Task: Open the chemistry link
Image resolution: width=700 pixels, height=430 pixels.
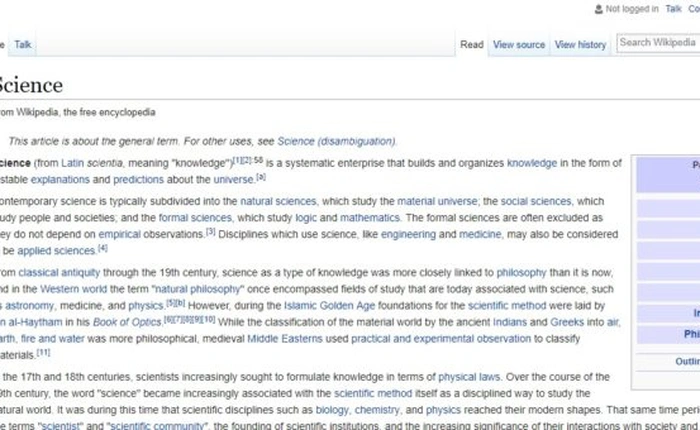Action: pyautogui.click(x=377, y=411)
